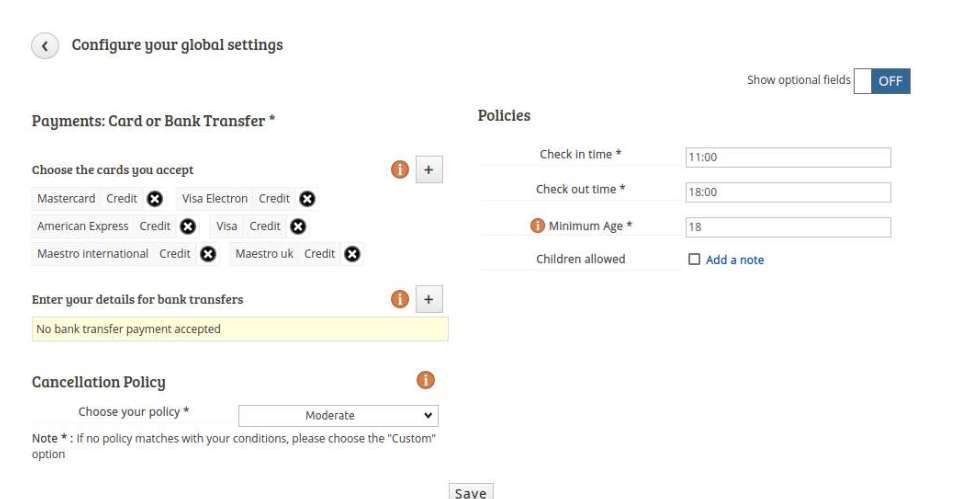
Task: Remove the Maestro uk Credit card
Action: 352,254
